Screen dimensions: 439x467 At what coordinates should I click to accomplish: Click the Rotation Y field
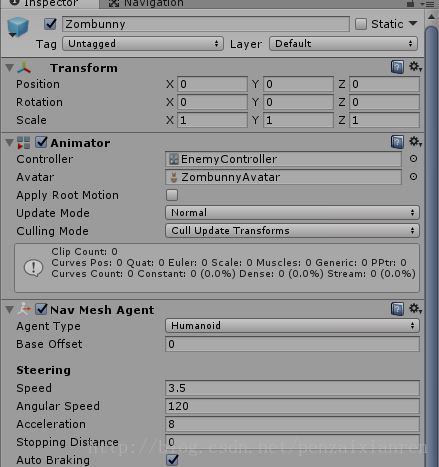click(298, 102)
